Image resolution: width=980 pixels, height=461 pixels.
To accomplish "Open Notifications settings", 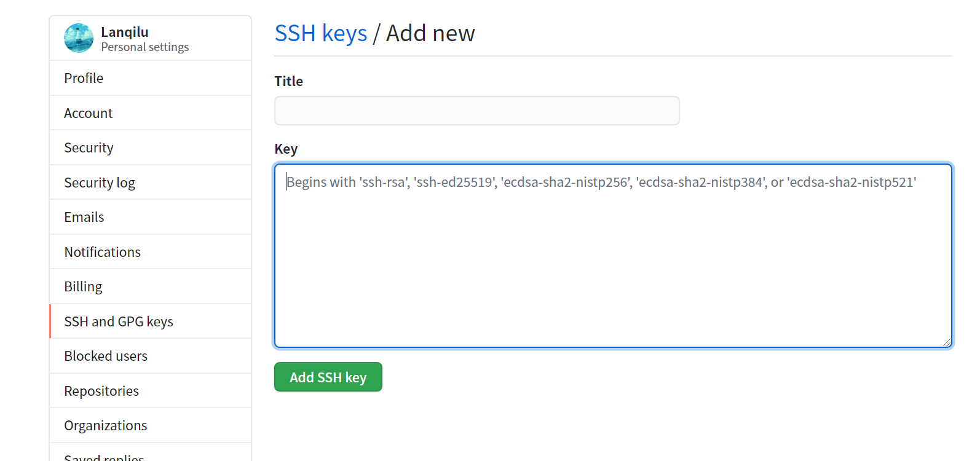I will 102,251.
